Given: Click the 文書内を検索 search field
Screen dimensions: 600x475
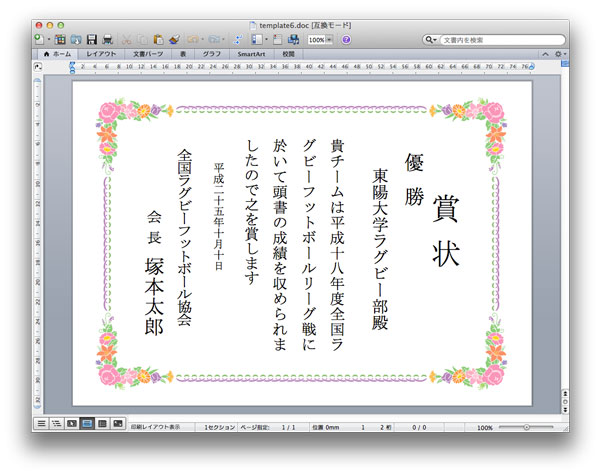Looking at the screenshot, I should [x=495, y=39].
